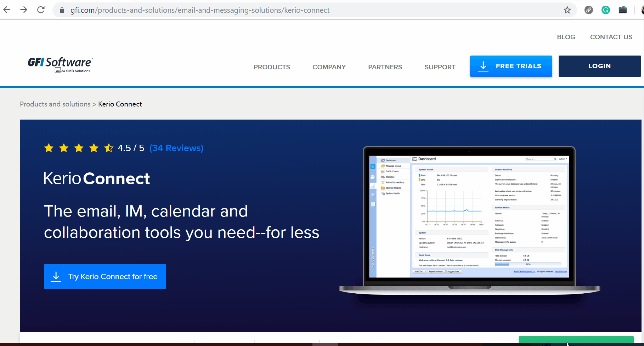Click the laptop dashboard screenshot image

point(469,220)
